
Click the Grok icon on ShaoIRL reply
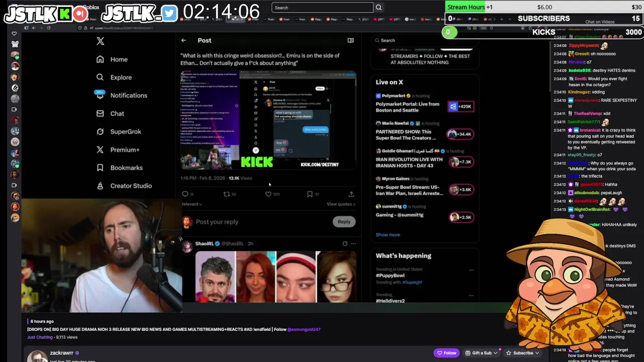tap(345, 244)
